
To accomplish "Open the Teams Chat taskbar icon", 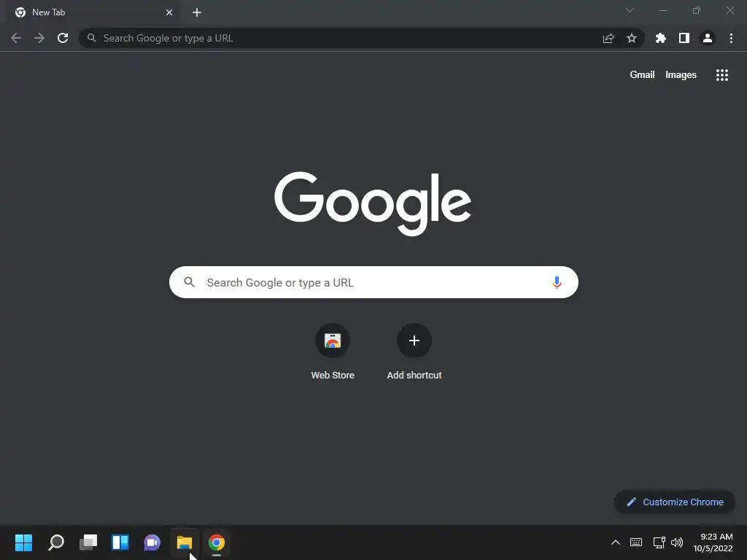I will click(x=152, y=542).
